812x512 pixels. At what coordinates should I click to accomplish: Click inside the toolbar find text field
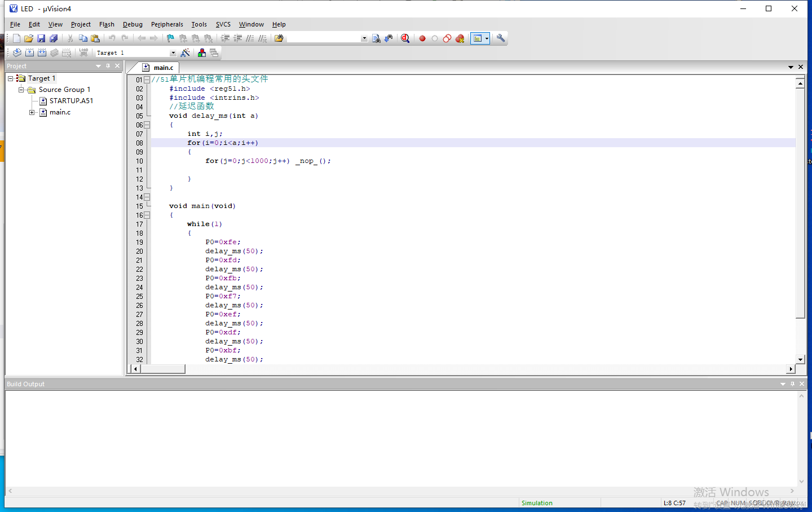[323, 38]
